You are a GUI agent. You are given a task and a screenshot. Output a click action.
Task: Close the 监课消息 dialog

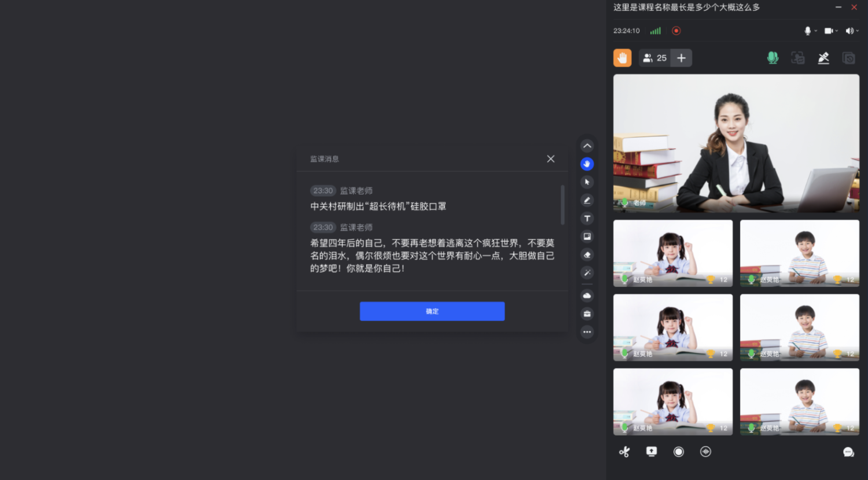coord(551,158)
